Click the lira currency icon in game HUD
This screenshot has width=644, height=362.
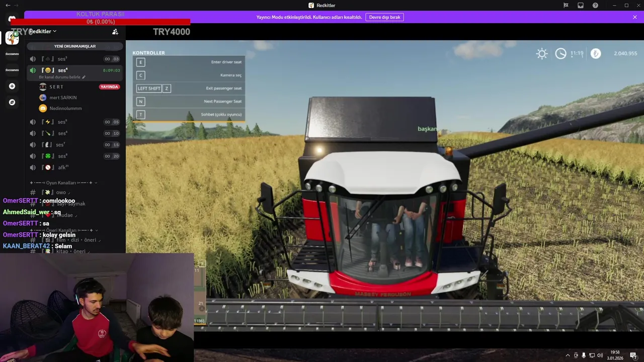596,54
